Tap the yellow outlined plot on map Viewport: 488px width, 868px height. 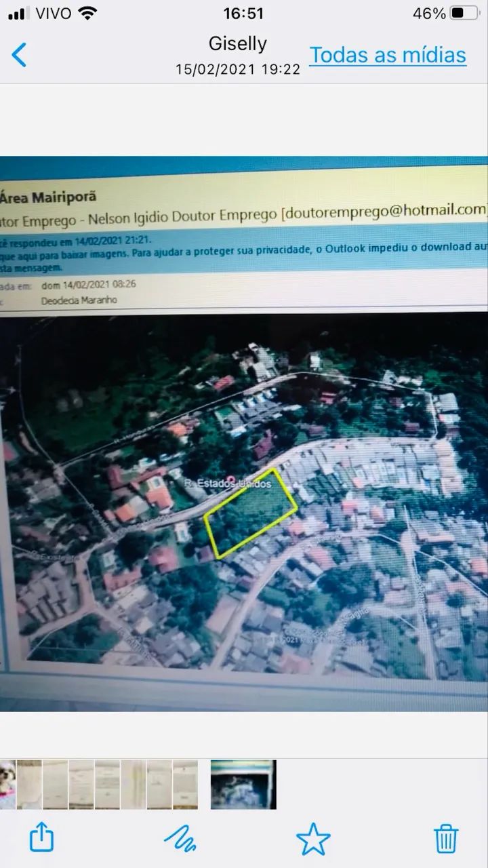click(251, 513)
